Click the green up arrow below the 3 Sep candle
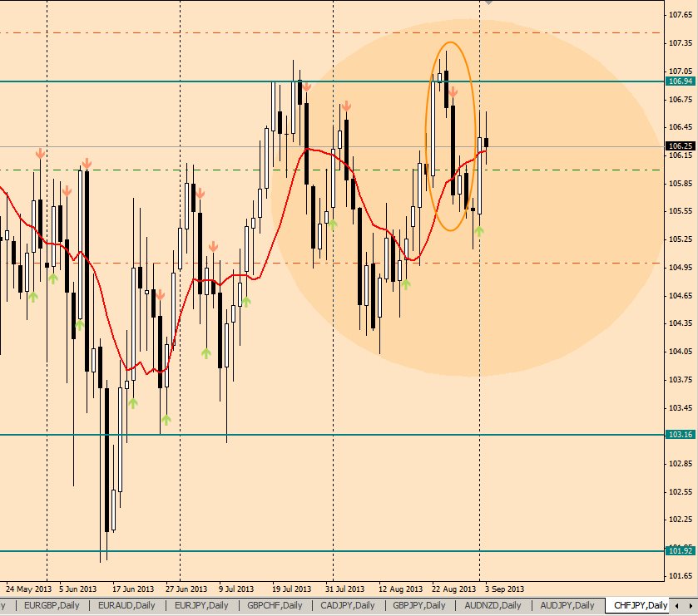Image resolution: width=698 pixels, height=616 pixels. tap(479, 231)
